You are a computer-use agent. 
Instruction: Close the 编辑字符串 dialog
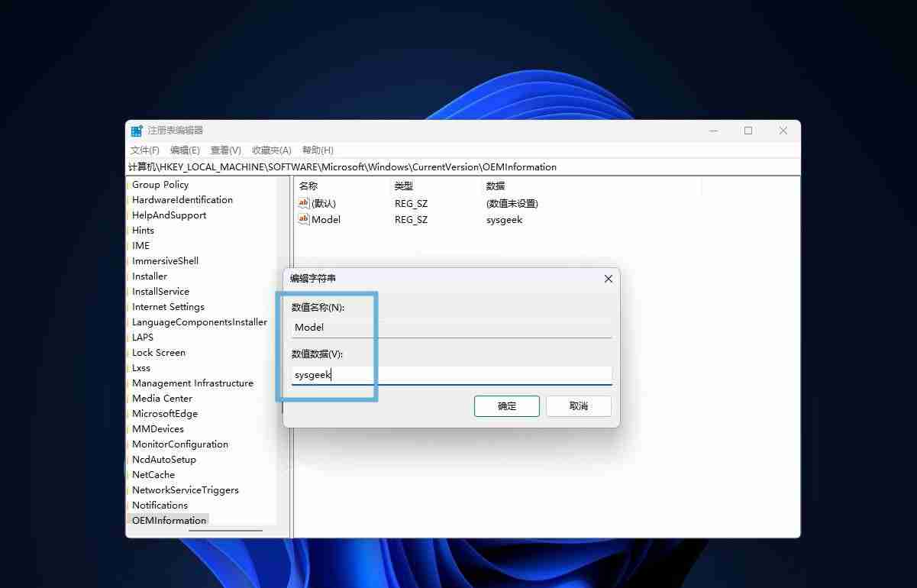tap(608, 279)
